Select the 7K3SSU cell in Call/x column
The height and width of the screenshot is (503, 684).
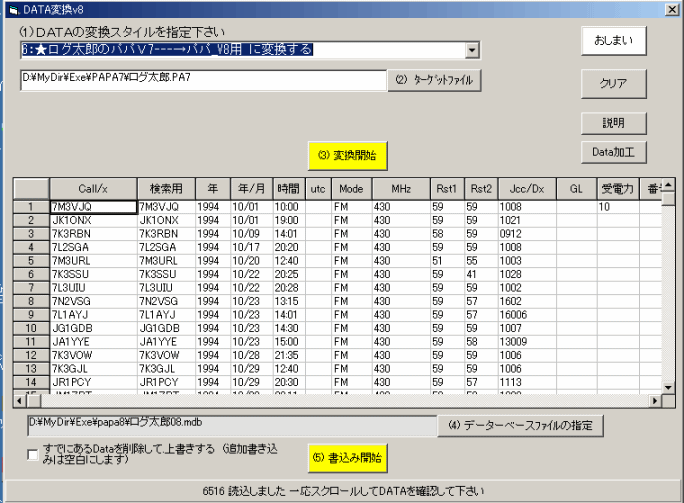tap(93, 274)
